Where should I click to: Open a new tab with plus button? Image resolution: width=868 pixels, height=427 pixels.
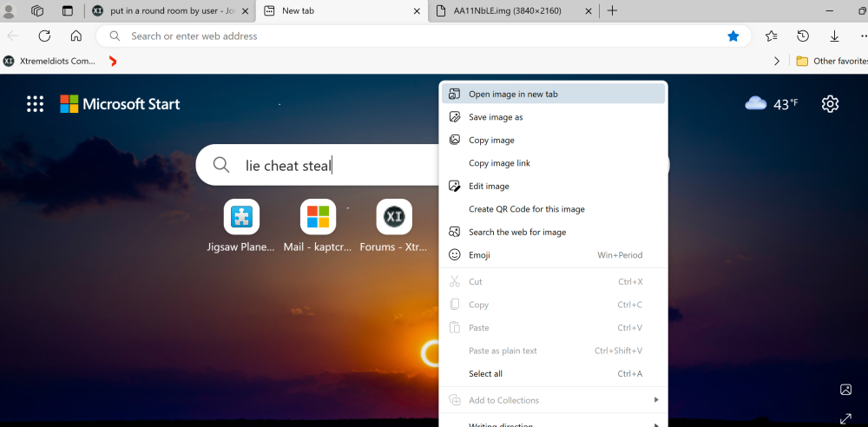(x=613, y=10)
